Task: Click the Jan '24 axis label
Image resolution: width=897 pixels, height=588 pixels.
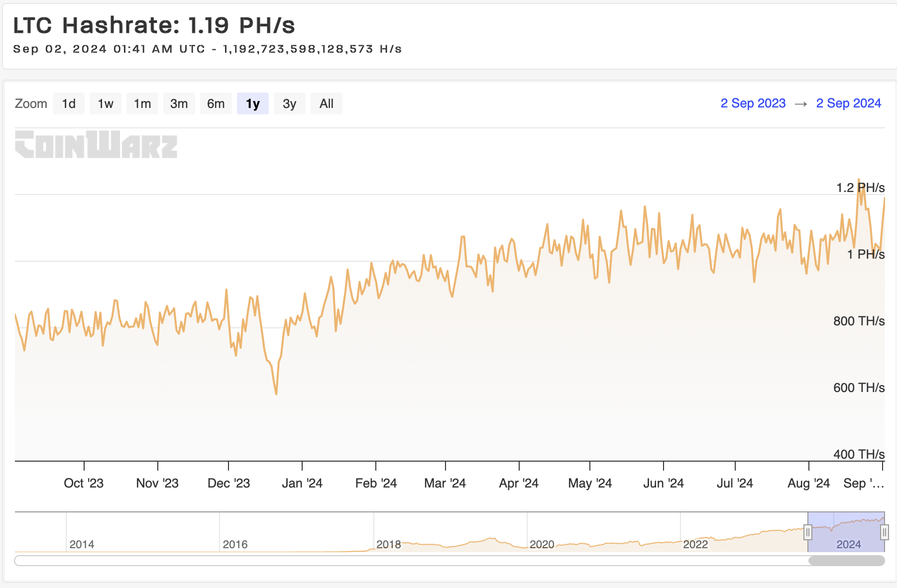Action: click(x=302, y=483)
